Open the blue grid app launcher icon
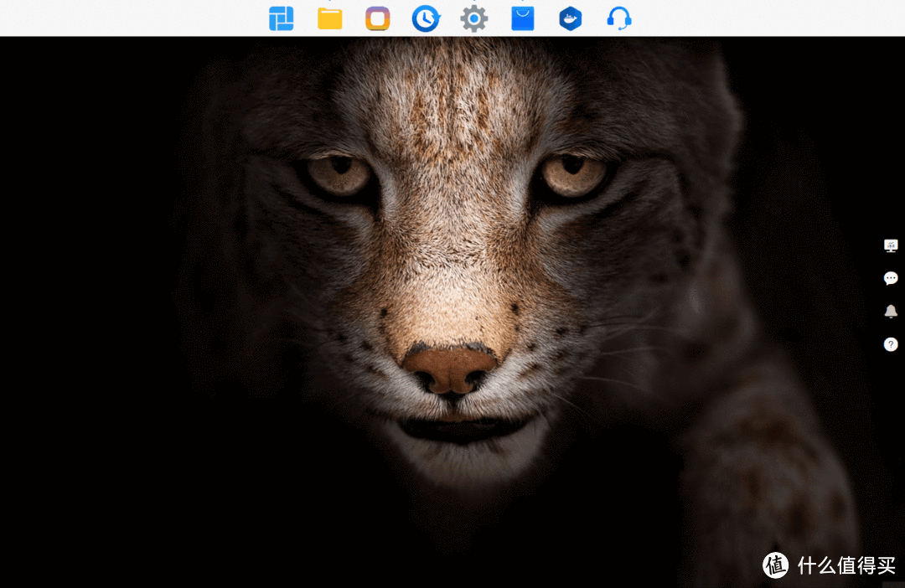Image resolution: width=905 pixels, height=588 pixels. tap(282, 18)
